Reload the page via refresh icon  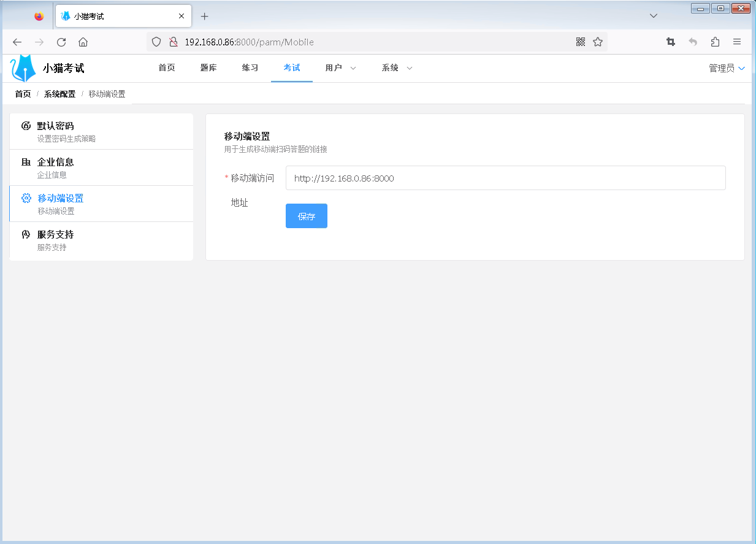(x=61, y=42)
